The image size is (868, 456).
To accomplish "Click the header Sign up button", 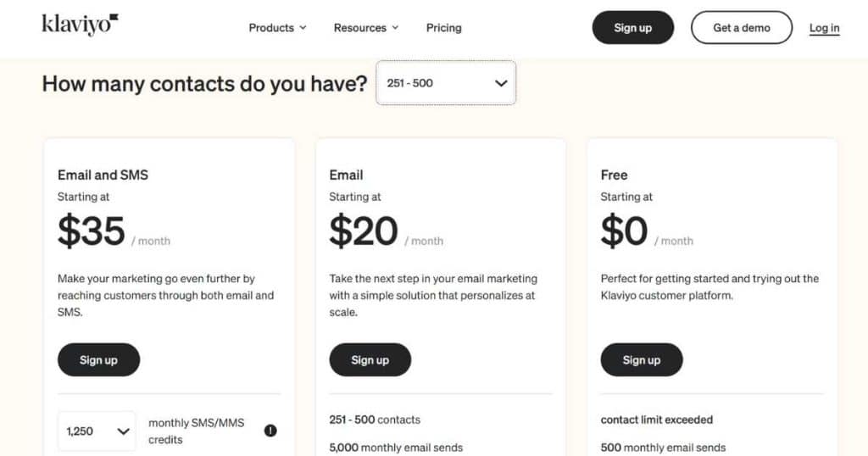I will click(632, 28).
